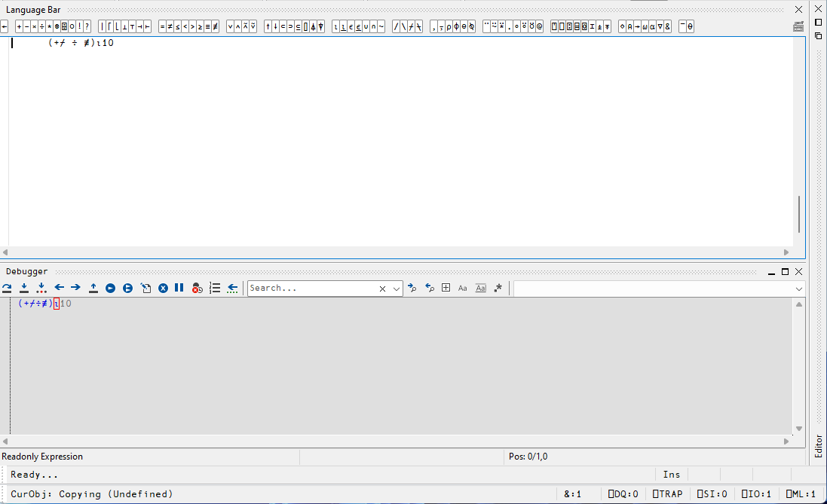This screenshot has height=504, width=827.
Task: Toggle whole word search option
Action: (x=480, y=288)
